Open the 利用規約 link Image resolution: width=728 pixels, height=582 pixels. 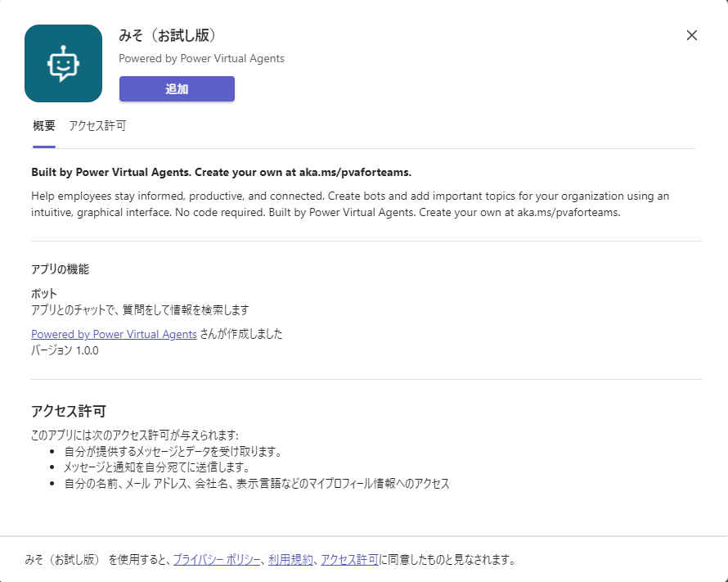(x=290, y=560)
